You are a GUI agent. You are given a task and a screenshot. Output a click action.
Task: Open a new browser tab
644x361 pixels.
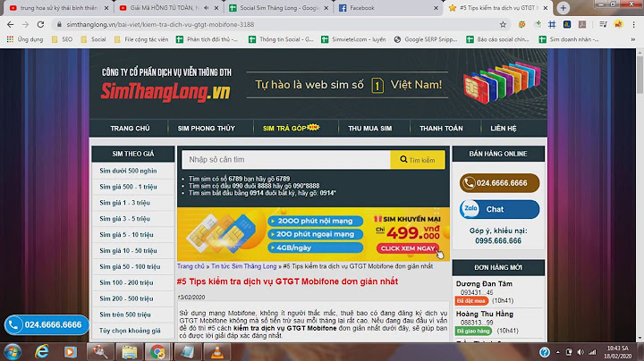point(563,8)
